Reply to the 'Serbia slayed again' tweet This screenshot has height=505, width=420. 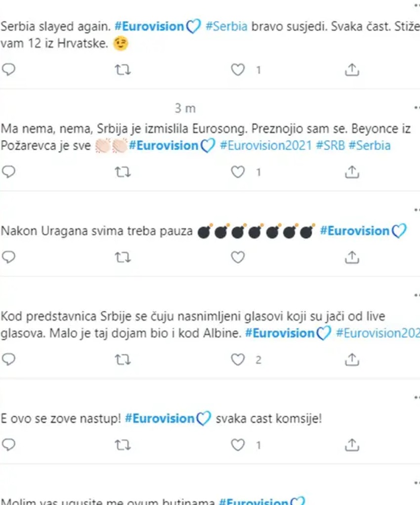coord(9,70)
